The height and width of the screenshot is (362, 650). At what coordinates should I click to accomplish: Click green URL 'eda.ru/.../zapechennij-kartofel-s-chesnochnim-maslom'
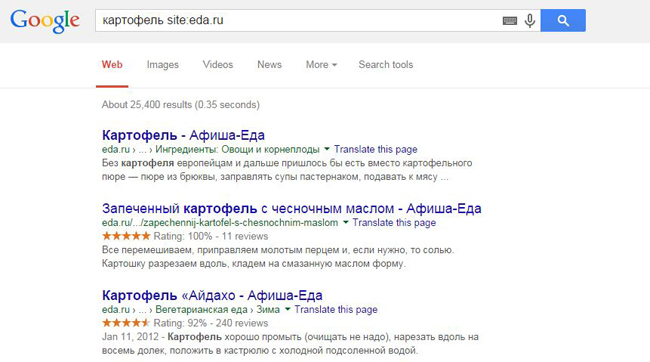[220, 223]
